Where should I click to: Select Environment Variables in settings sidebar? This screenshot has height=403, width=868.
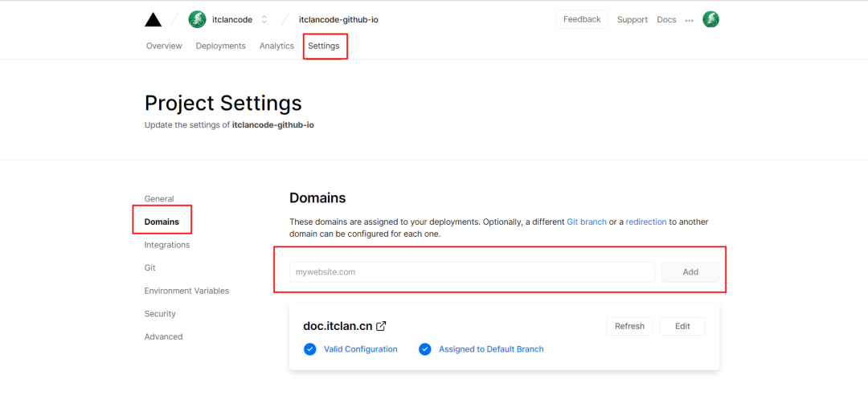(186, 291)
